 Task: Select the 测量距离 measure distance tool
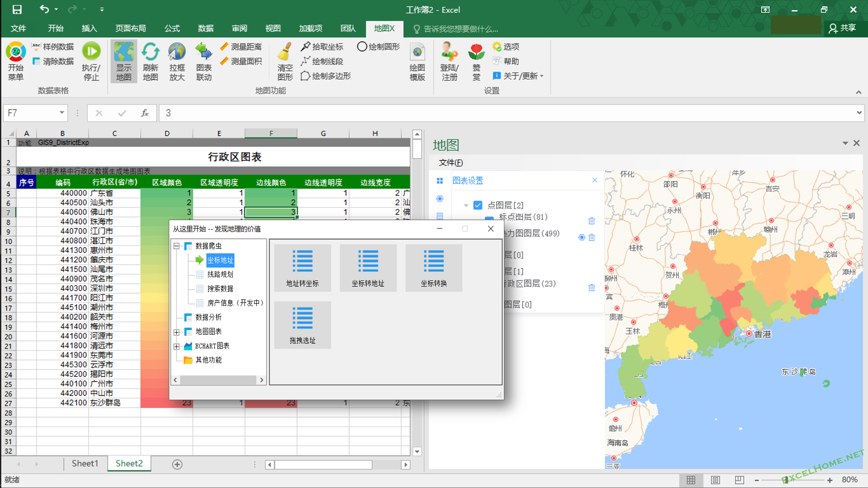tap(241, 47)
